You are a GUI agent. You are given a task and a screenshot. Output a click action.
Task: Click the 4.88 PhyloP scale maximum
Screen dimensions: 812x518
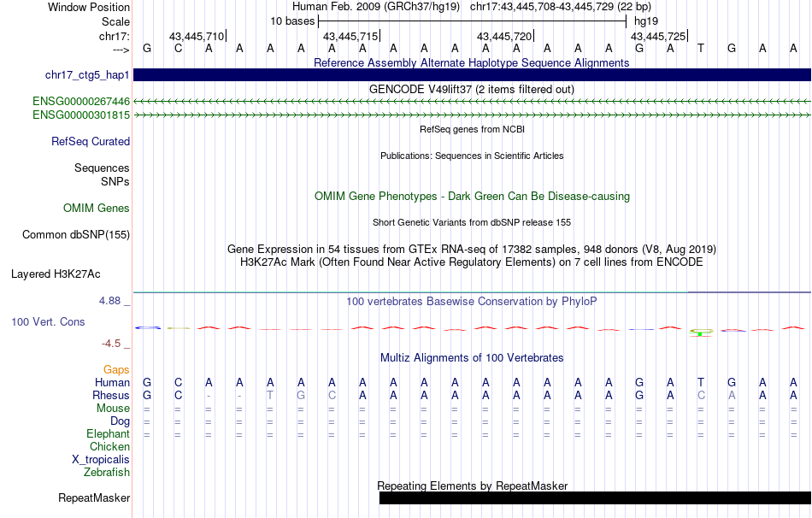point(109,301)
